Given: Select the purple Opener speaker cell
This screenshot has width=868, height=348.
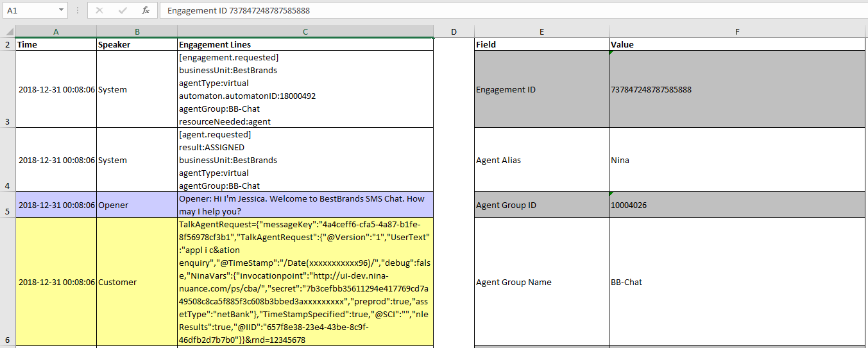Looking at the screenshot, I should (x=137, y=205).
